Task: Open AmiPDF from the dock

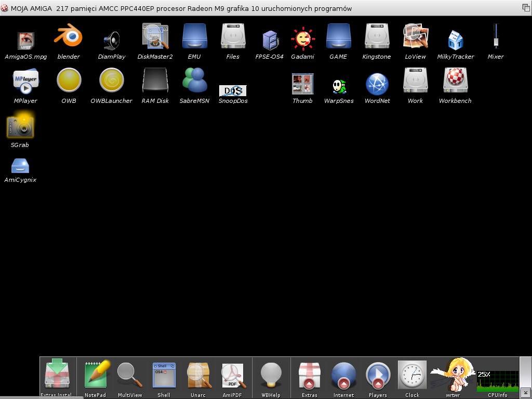Action: tap(233, 376)
